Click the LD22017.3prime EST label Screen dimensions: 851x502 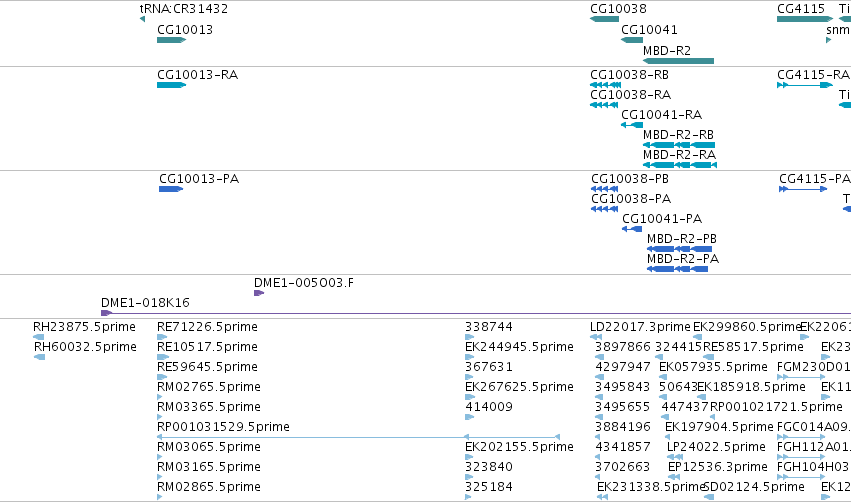[640, 327]
